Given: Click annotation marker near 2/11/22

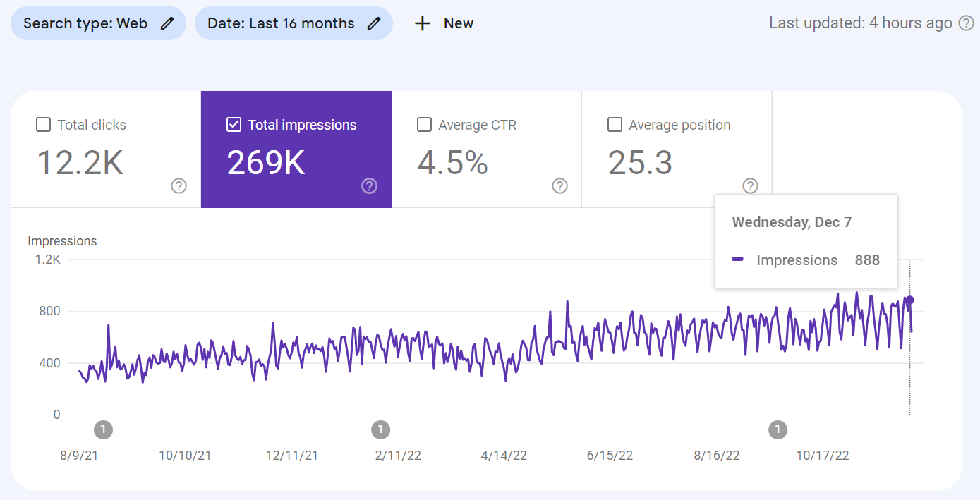Looking at the screenshot, I should (380, 429).
